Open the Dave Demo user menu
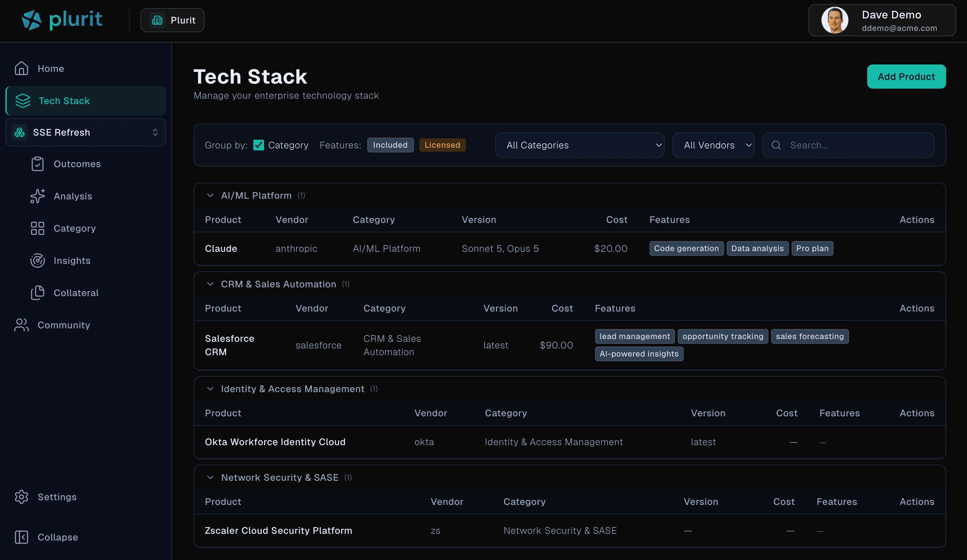This screenshot has height=560, width=967. [882, 20]
